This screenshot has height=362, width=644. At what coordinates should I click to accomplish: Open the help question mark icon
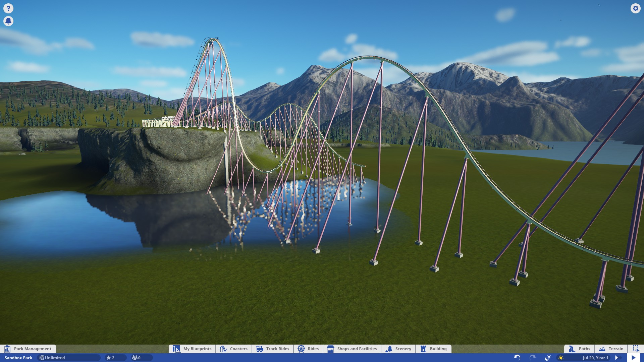tap(8, 8)
